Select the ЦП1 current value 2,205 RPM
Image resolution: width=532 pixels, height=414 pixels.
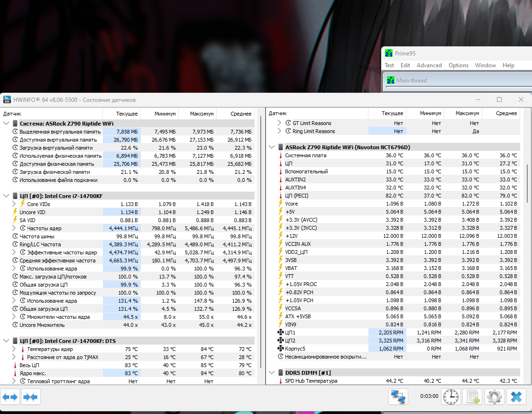pyautogui.click(x=387, y=333)
